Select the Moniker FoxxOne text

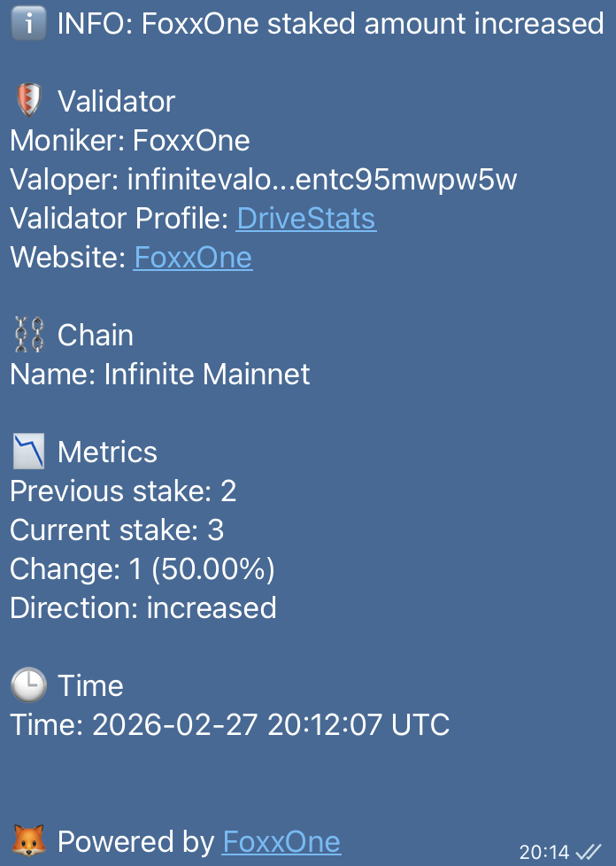click(x=129, y=140)
